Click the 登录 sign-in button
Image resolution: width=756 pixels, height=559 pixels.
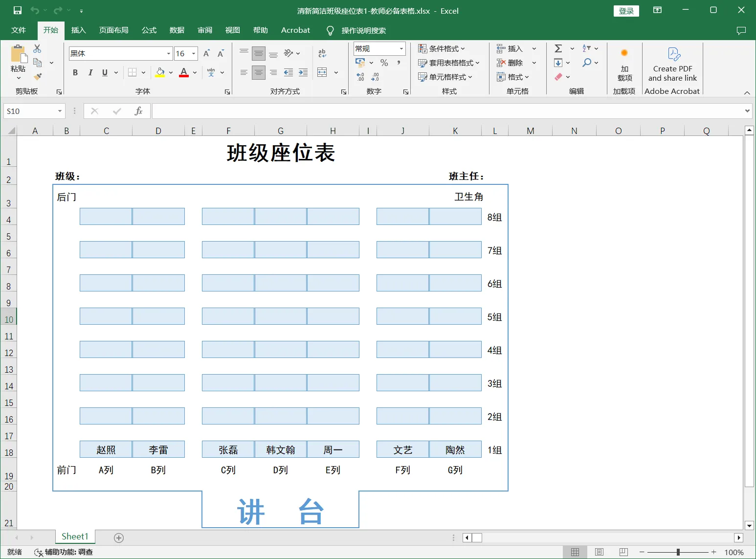pyautogui.click(x=626, y=11)
